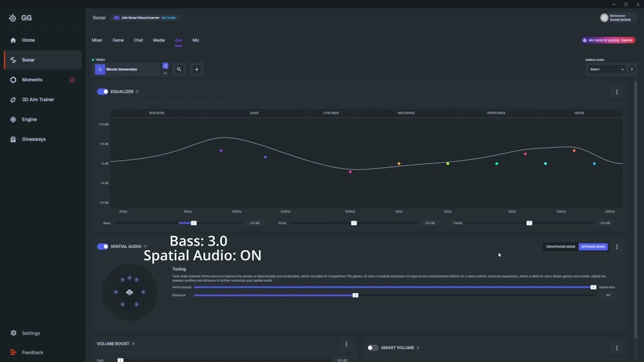Open the Spatial Audio kebab menu
This screenshot has width=644, height=362.
617,247
